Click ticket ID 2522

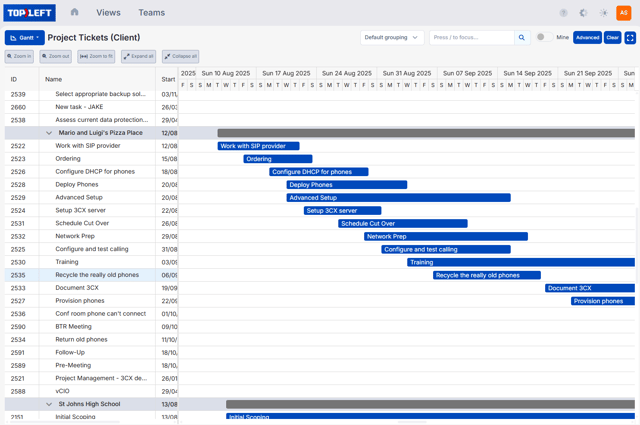18,146
